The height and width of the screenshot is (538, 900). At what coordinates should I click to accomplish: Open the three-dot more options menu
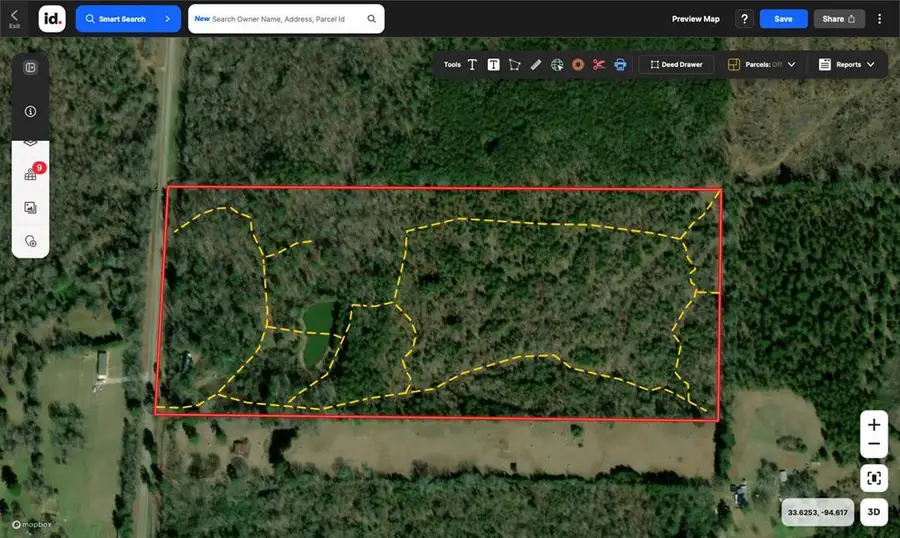880,19
